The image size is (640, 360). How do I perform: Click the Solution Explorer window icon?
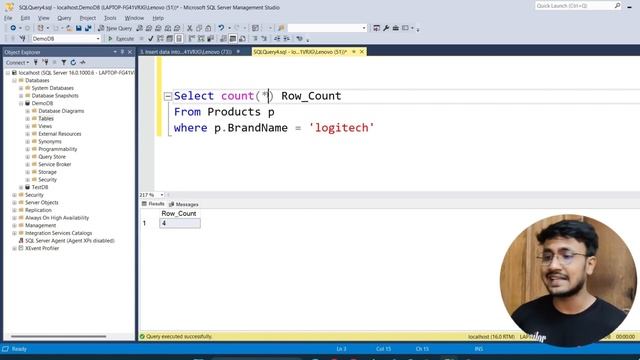(376, 28)
